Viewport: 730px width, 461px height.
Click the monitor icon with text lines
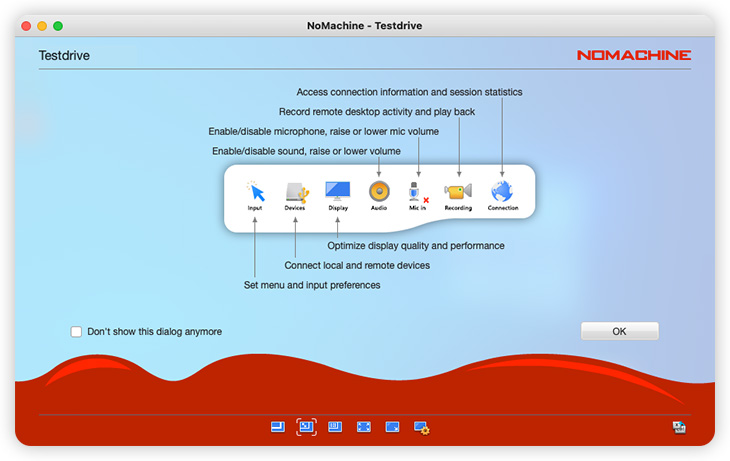pos(335,427)
